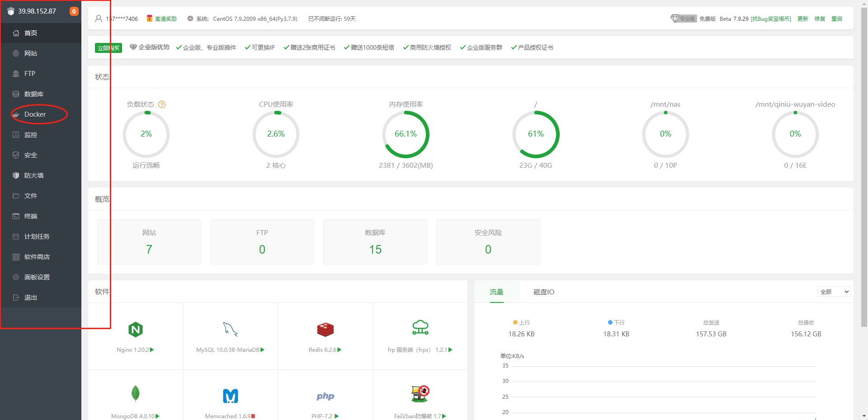This screenshot has width=868, height=420.
Task: Click the orange notification badge 0
Action: 74,11
